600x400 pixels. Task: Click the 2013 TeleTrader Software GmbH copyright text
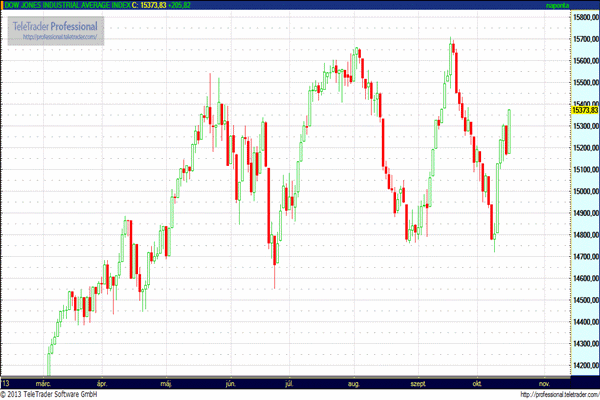pyautogui.click(x=60, y=395)
